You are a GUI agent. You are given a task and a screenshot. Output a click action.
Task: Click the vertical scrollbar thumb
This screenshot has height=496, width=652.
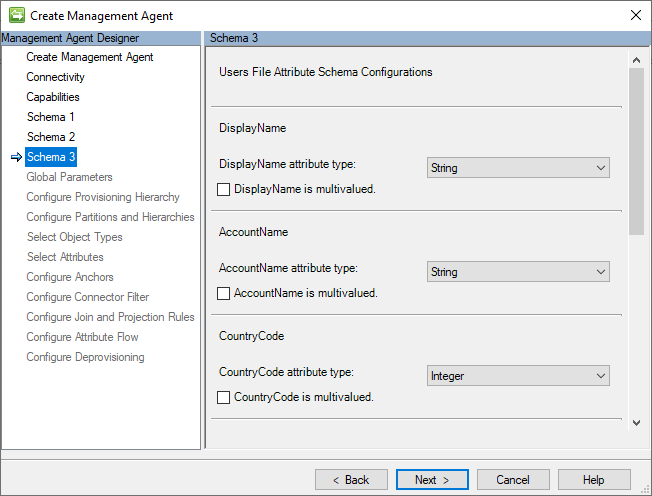click(x=636, y=151)
